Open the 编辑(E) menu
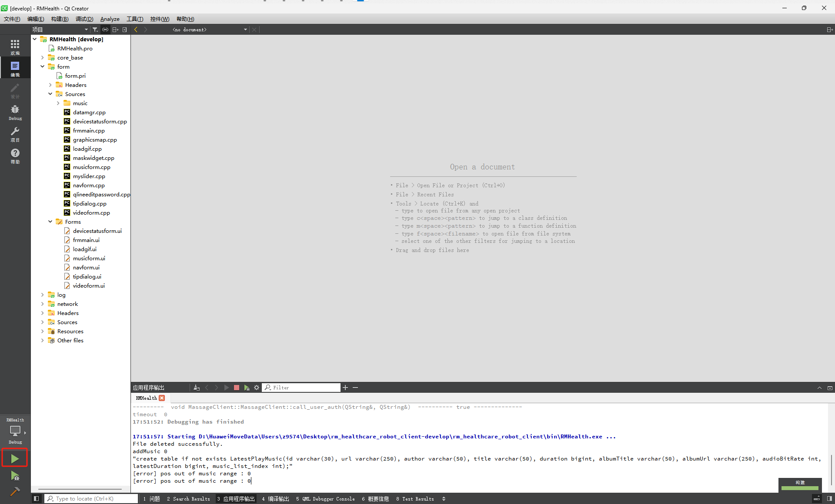 tap(36, 19)
